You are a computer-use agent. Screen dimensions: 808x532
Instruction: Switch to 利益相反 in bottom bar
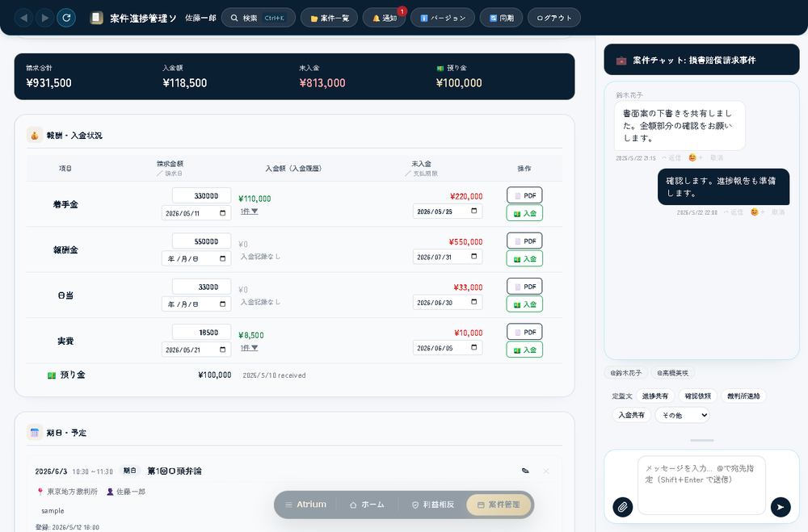[433, 505]
